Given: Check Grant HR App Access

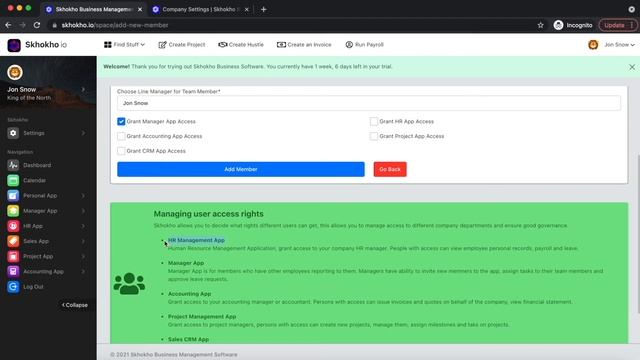Looking at the screenshot, I should click(373, 122).
